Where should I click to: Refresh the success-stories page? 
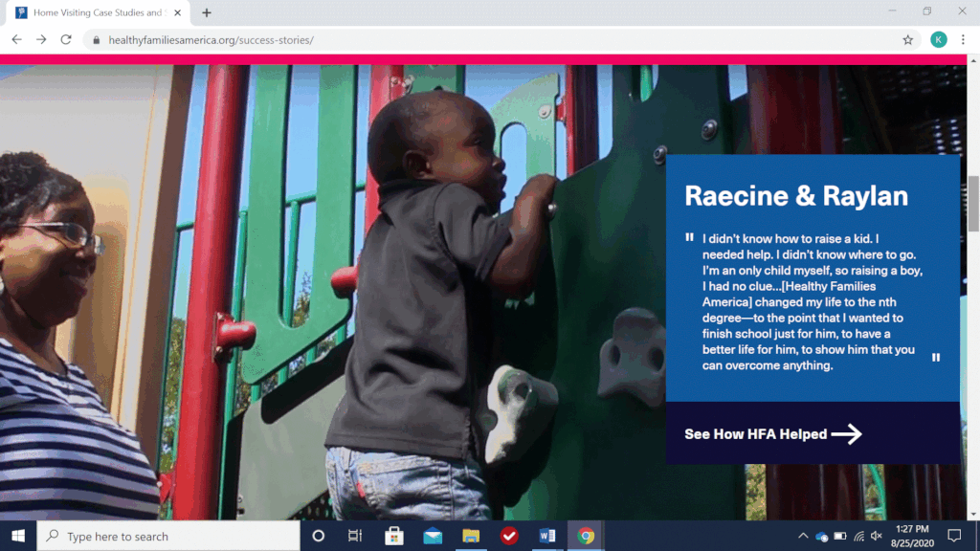[65, 39]
